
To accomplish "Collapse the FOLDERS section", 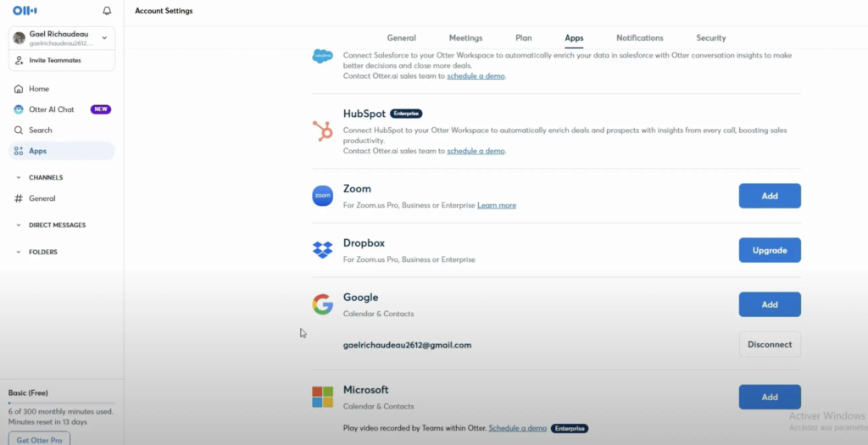I will (19, 252).
